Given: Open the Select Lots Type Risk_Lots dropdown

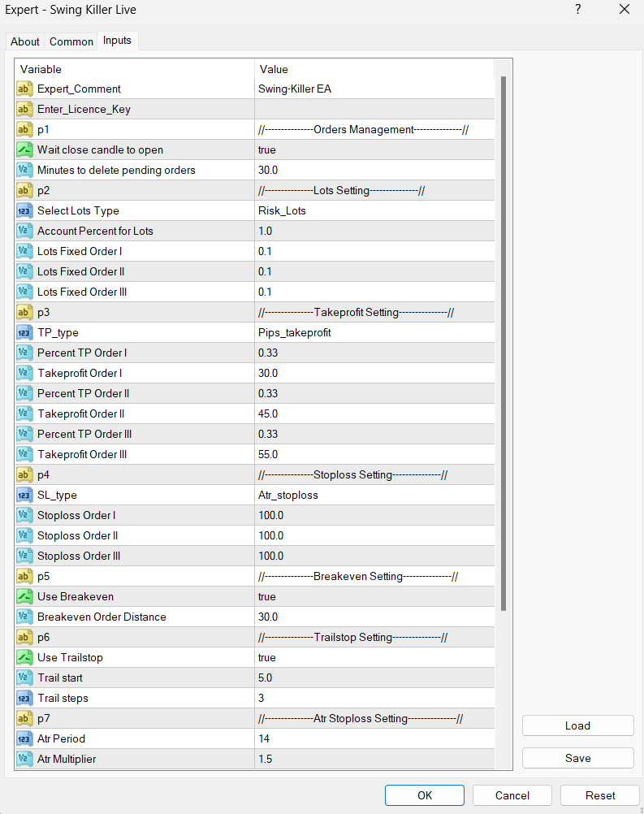Looking at the screenshot, I should [374, 211].
